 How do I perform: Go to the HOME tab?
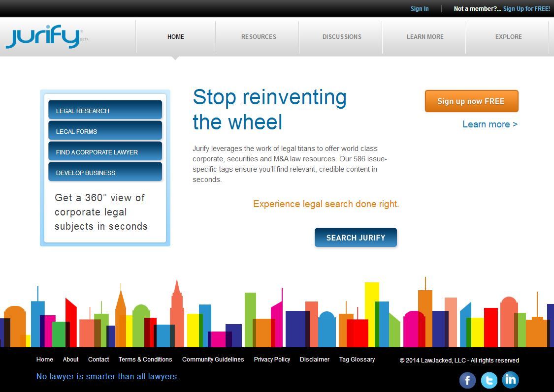tap(176, 37)
